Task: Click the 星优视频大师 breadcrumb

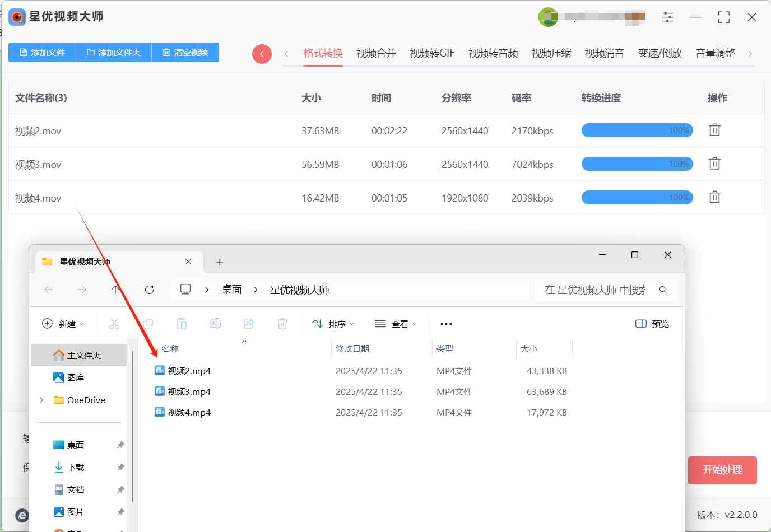Action: click(x=300, y=290)
